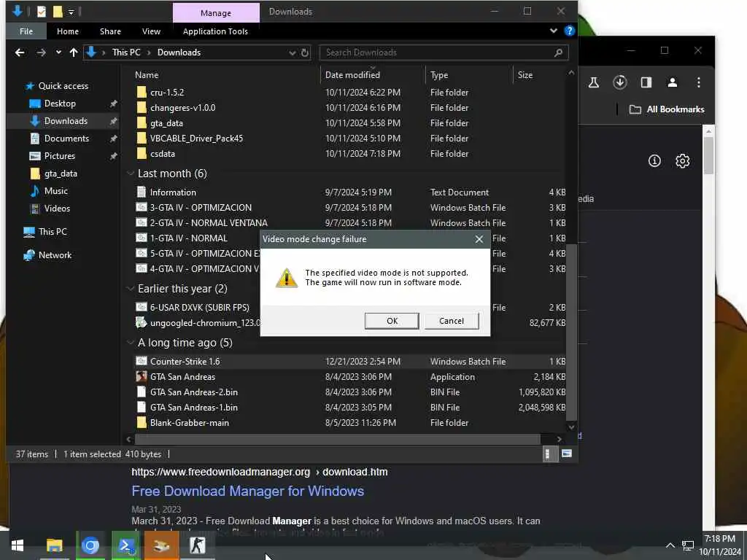Switch to details view layout
The height and width of the screenshot is (560, 747).
549,454
